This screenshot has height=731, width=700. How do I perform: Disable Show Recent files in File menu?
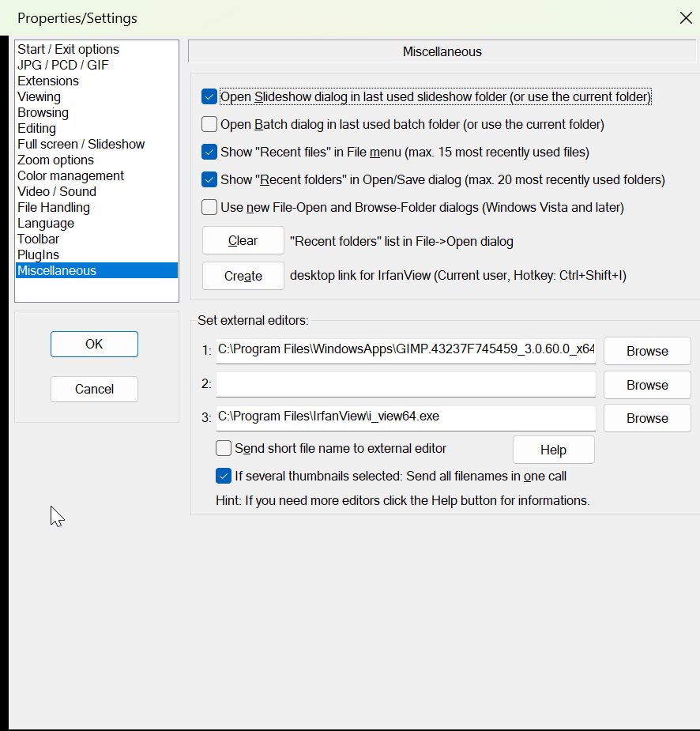[209, 153]
